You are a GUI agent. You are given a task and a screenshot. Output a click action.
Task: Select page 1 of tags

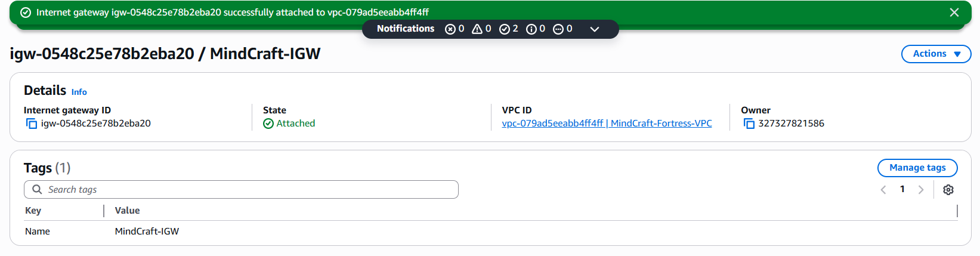point(902,189)
